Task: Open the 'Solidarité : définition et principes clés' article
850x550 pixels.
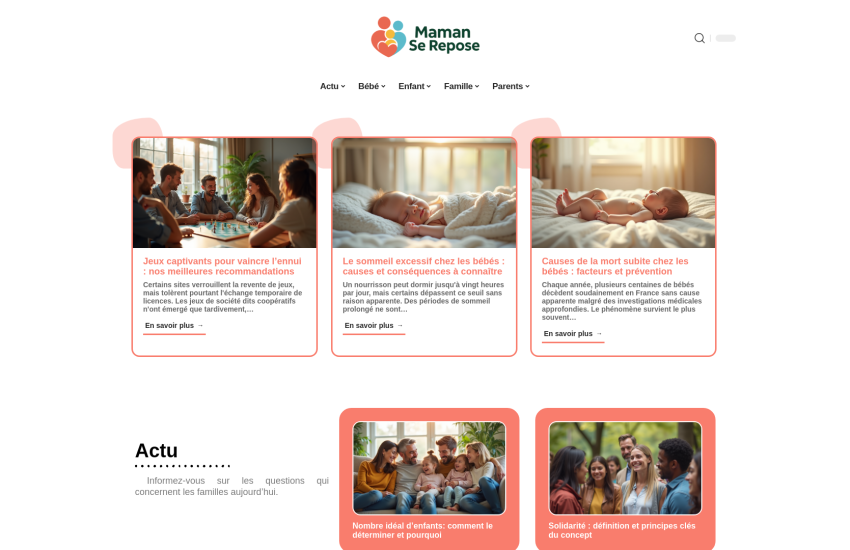Action: point(622,530)
